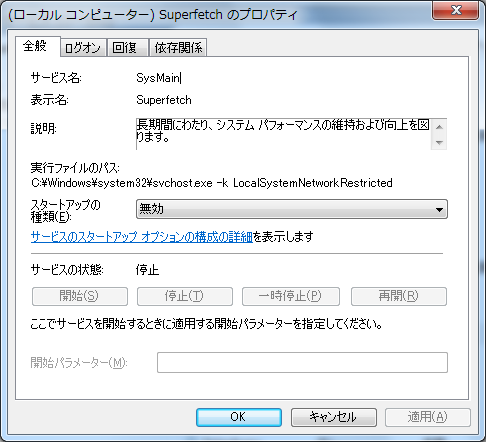Click the サービスの状態 label

point(67,270)
